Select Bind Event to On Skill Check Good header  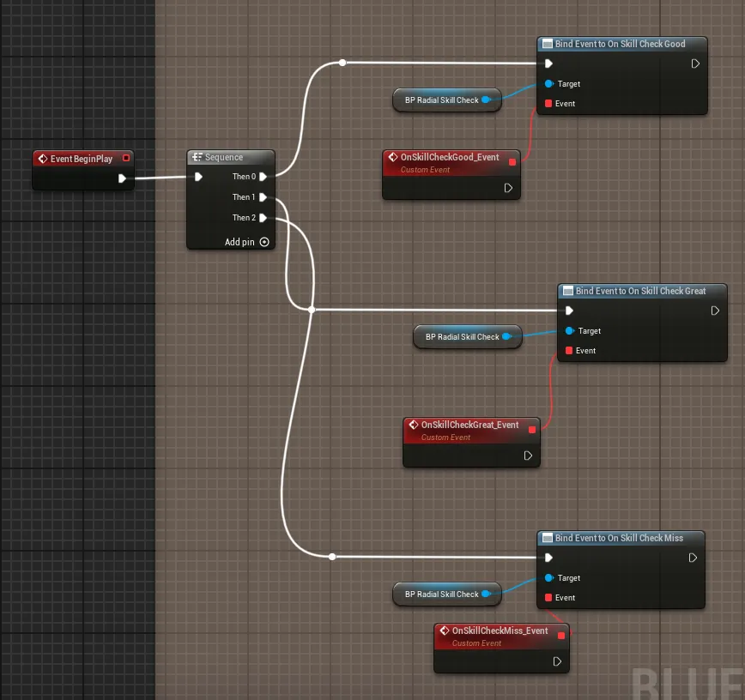point(622,44)
